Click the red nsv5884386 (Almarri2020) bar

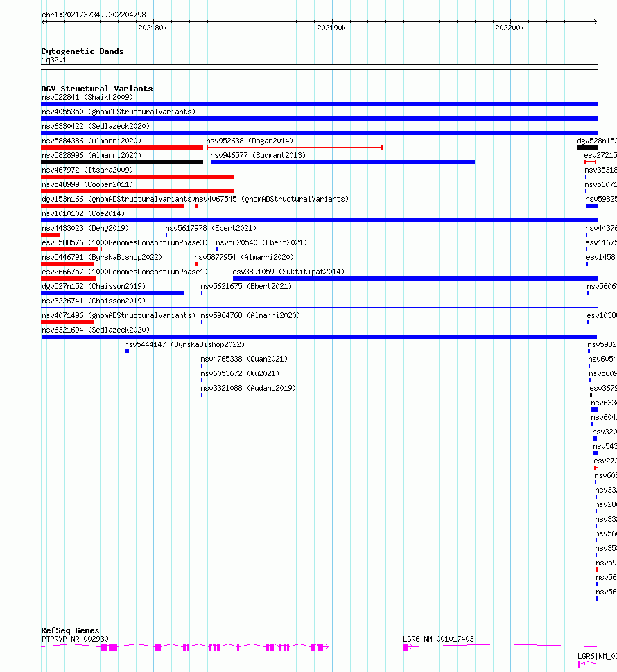pyautogui.click(x=122, y=148)
